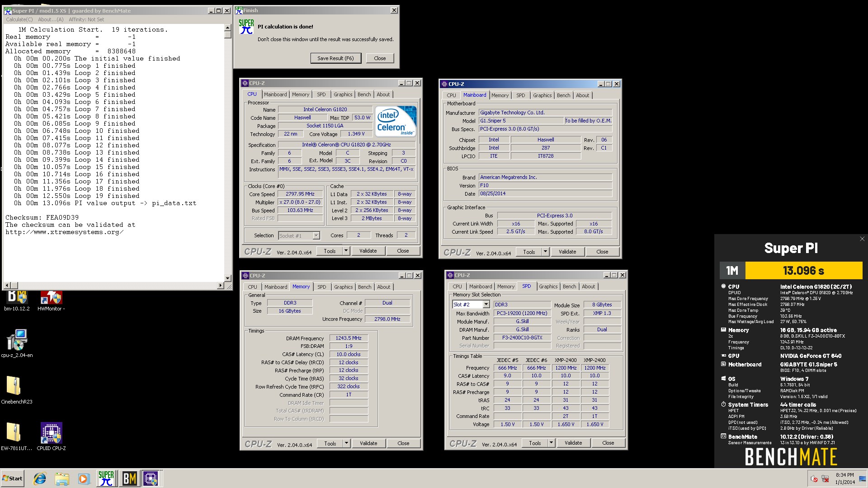Open HWMonitor desktop shortcut
The image size is (868, 488).
coord(51,300)
